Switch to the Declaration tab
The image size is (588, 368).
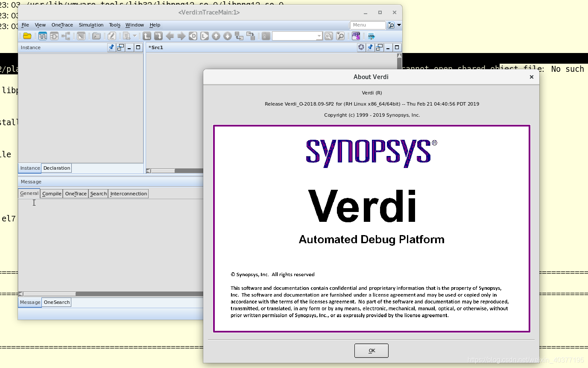coord(56,168)
